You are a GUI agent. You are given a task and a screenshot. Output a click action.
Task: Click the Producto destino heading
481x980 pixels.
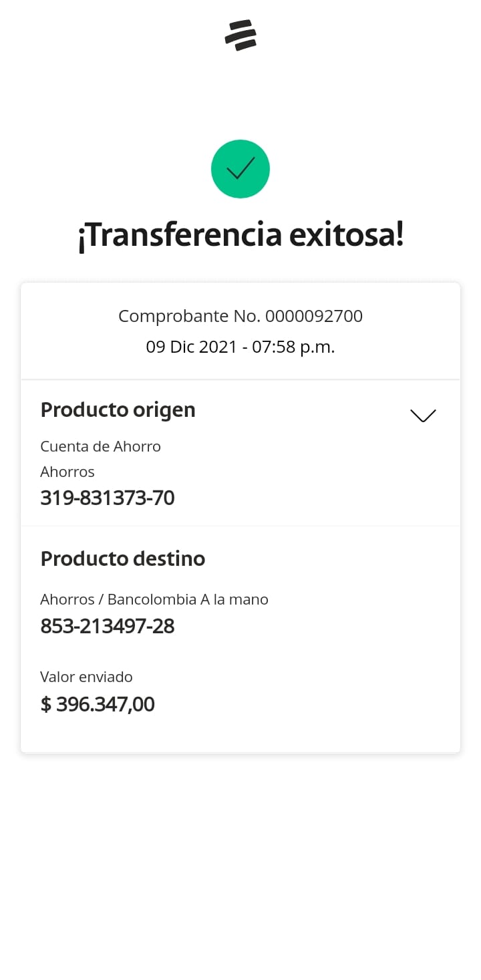(x=122, y=558)
